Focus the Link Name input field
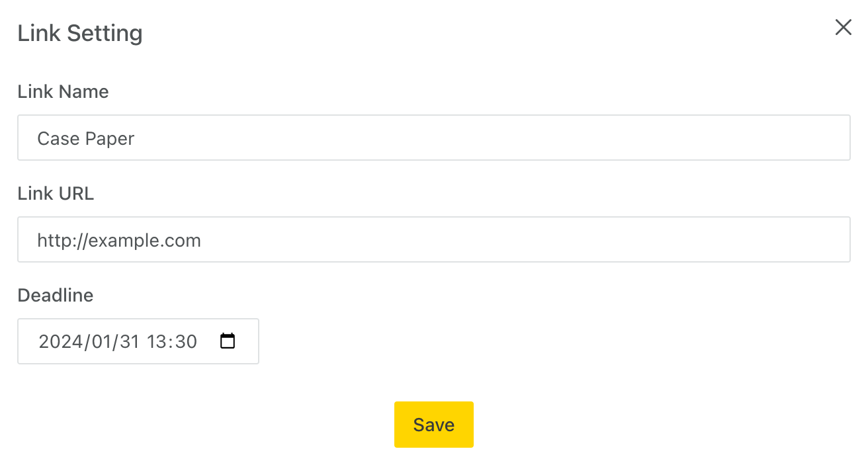Viewport: 868px width, 455px height. (434, 138)
